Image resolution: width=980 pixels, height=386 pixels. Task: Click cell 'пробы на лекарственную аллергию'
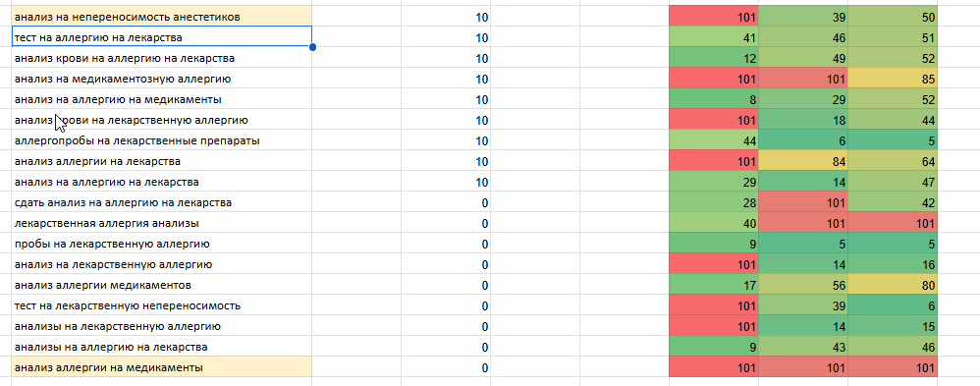(161, 244)
